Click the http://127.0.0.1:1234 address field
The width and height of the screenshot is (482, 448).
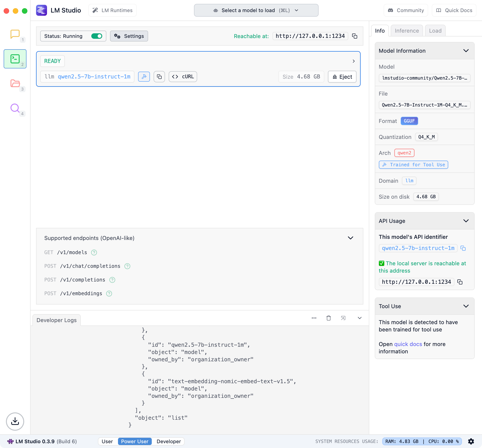[310, 36]
